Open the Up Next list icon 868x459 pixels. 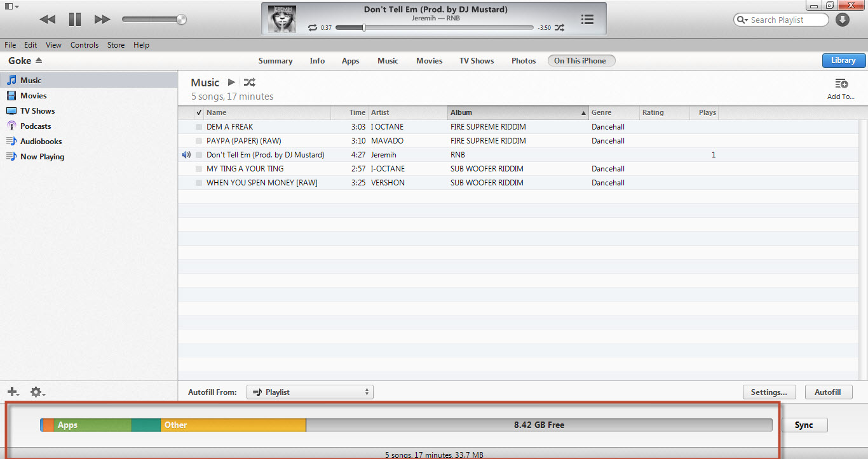(588, 20)
